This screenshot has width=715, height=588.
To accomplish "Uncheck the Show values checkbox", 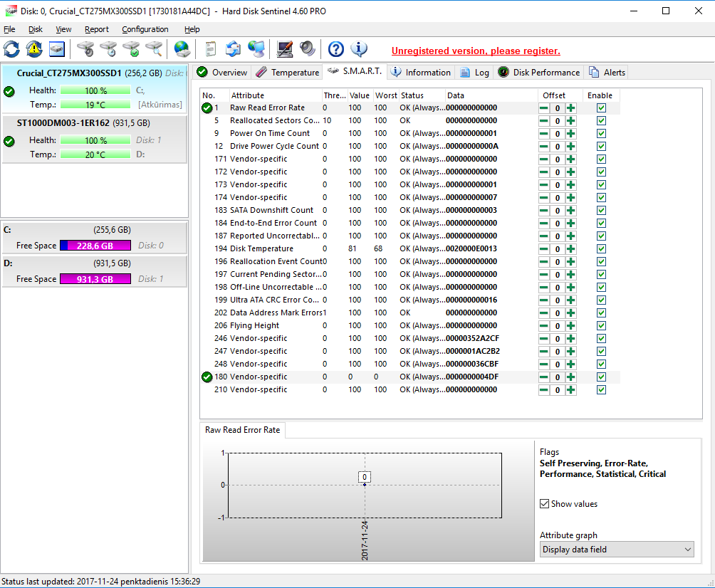I will tap(545, 504).
